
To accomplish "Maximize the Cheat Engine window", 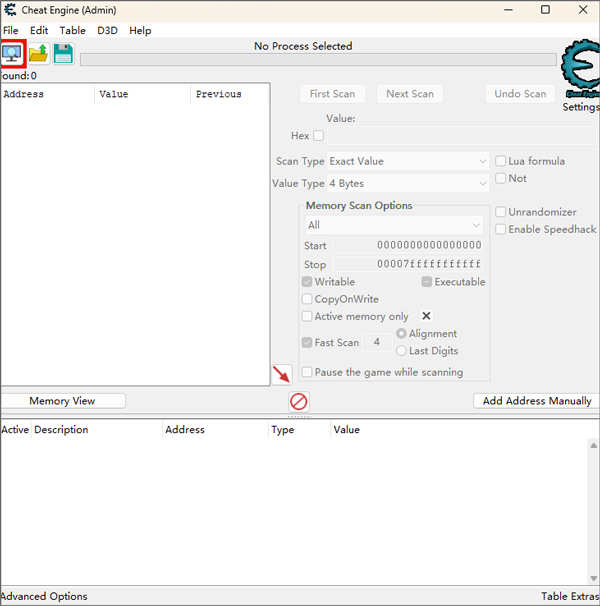I will point(545,10).
